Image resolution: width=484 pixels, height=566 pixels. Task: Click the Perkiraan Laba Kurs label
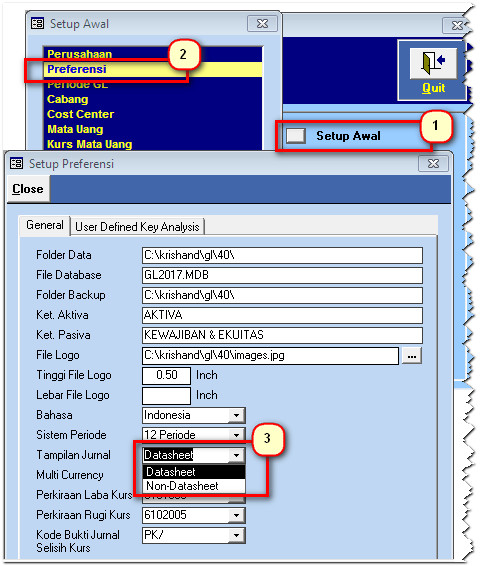point(84,495)
